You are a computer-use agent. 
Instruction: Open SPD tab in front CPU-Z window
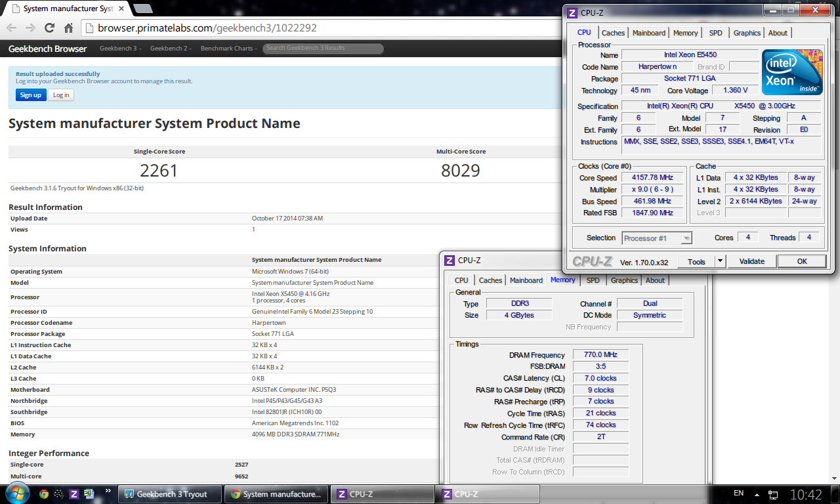pyautogui.click(x=716, y=33)
